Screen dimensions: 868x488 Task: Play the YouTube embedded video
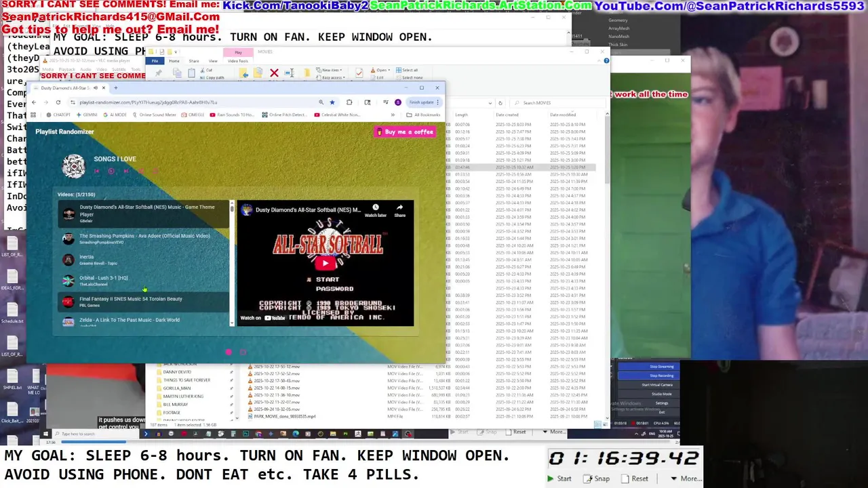click(325, 263)
